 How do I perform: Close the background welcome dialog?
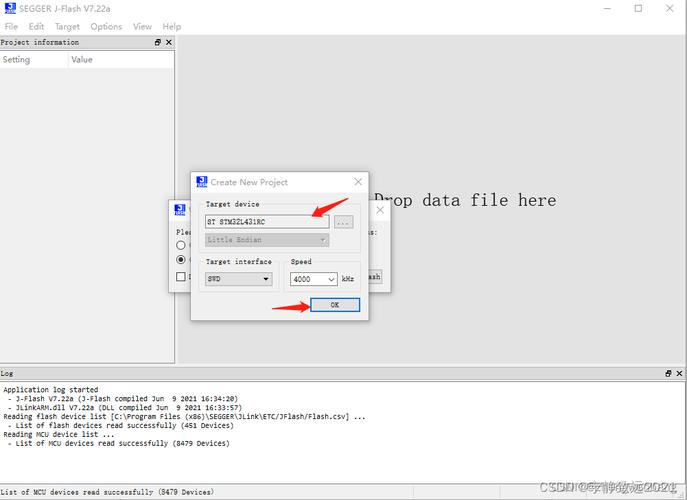click(x=380, y=210)
